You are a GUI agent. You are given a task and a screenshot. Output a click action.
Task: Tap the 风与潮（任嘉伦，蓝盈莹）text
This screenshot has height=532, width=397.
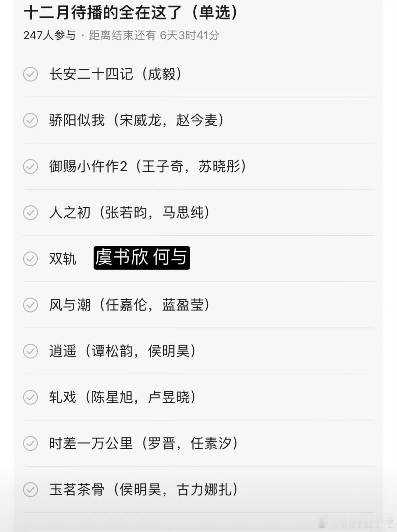[x=130, y=305]
